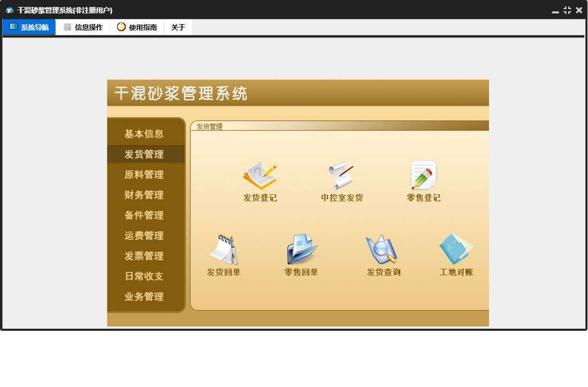The width and height of the screenshot is (588, 387).
Task: Open the 发货登记 book icon
Action: point(260,176)
